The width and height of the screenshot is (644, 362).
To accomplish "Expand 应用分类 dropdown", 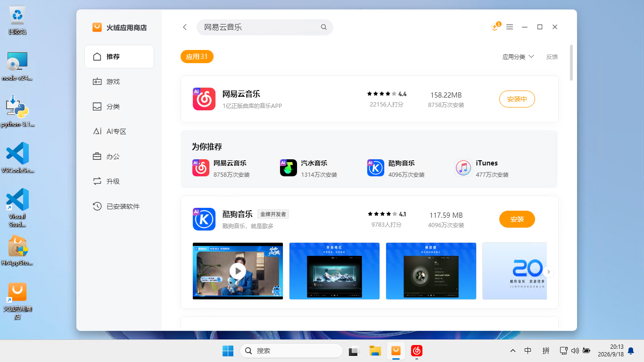I will (518, 57).
